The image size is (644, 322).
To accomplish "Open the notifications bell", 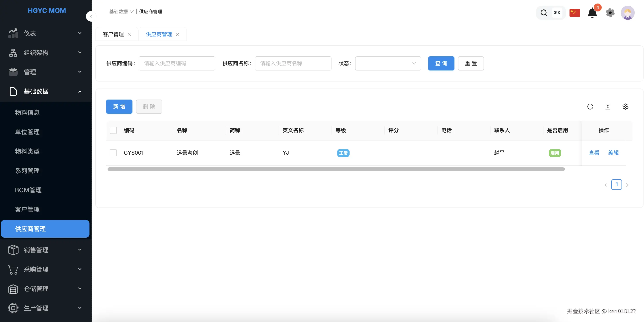I will point(592,13).
